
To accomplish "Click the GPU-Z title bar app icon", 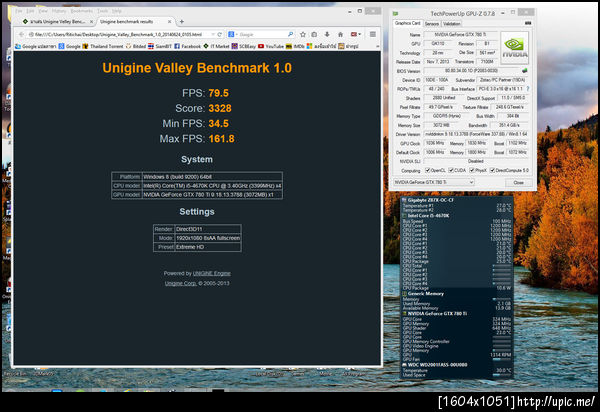I will click(395, 13).
